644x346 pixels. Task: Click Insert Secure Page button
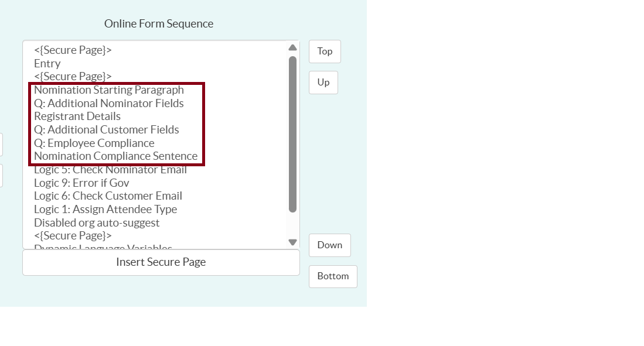[x=161, y=262]
